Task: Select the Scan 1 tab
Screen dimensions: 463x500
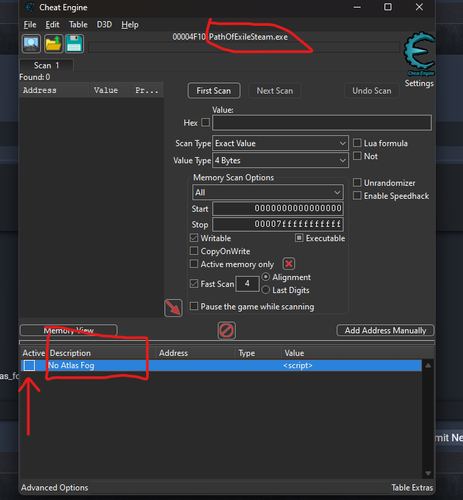Action: coord(46,65)
